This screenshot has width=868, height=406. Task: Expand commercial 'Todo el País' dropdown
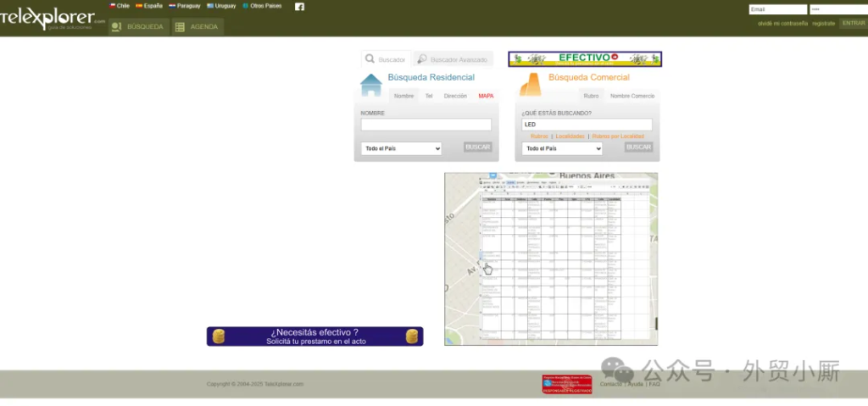coord(562,148)
